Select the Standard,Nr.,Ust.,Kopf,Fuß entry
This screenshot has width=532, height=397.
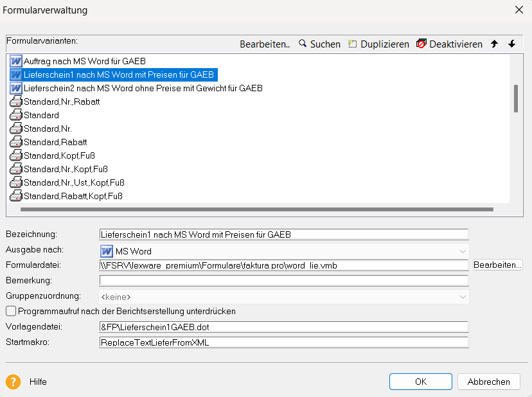73,182
